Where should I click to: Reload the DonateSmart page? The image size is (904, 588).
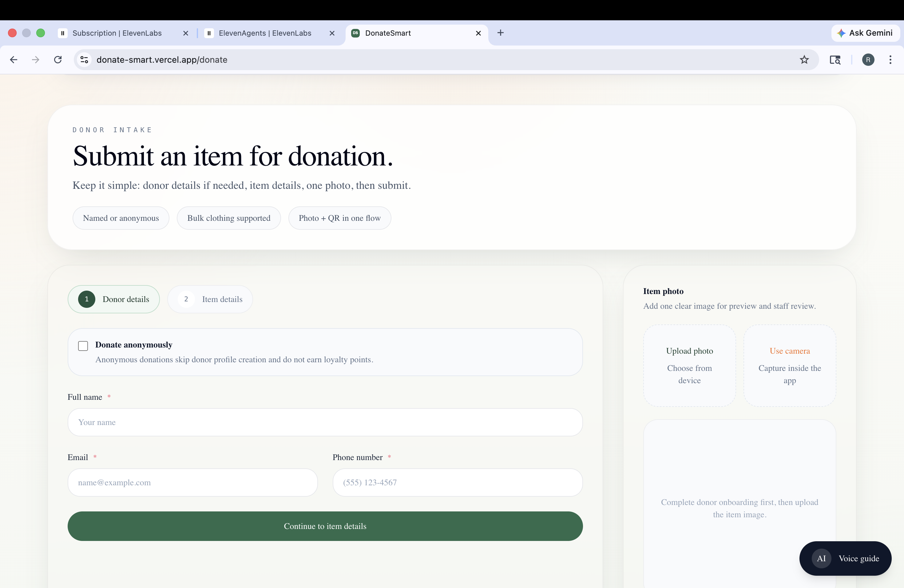pyautogui.click(x=58, y=60)
